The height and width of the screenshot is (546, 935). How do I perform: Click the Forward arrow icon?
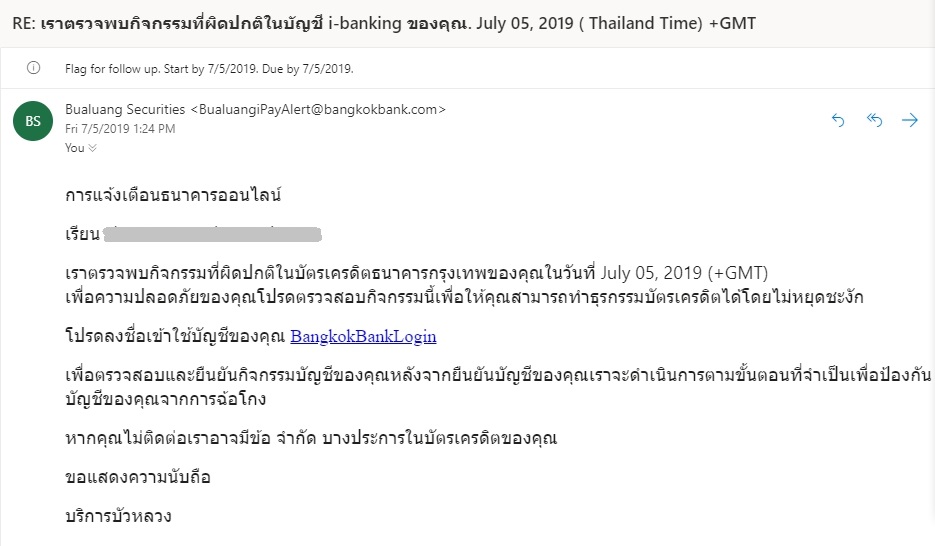point(910,120)
